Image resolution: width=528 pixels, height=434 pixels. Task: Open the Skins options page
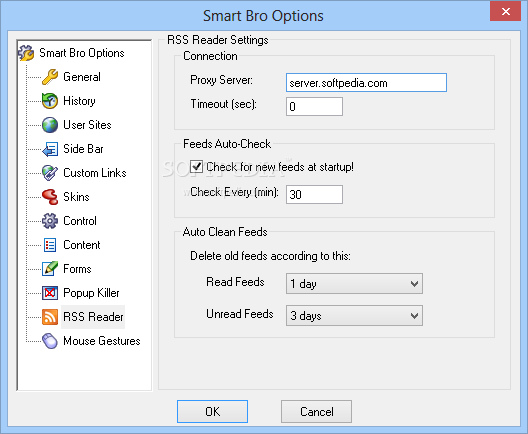pos(76,197)
